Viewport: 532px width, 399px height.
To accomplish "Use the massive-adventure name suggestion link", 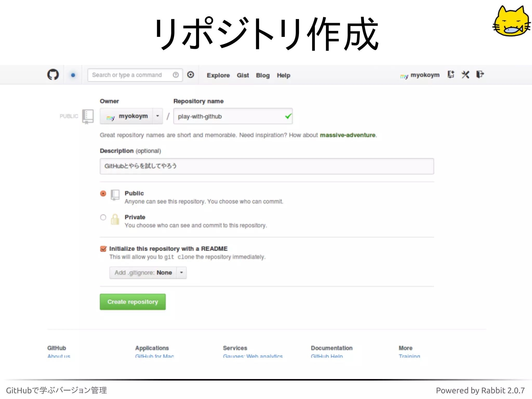I will click(x=348, y=135).
